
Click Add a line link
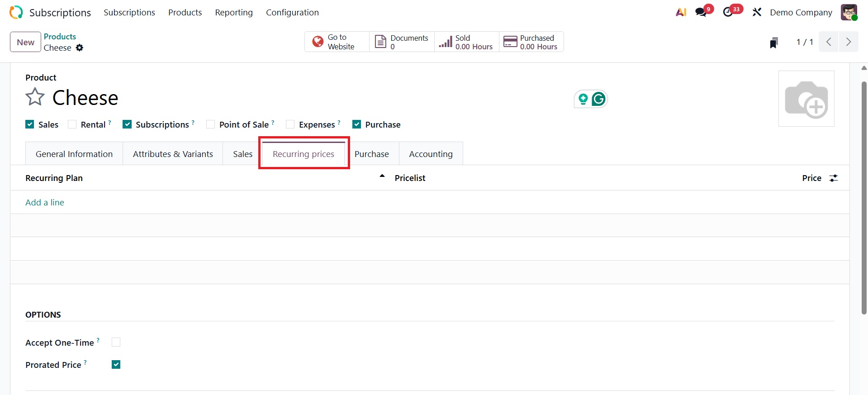tap(45, 202)
